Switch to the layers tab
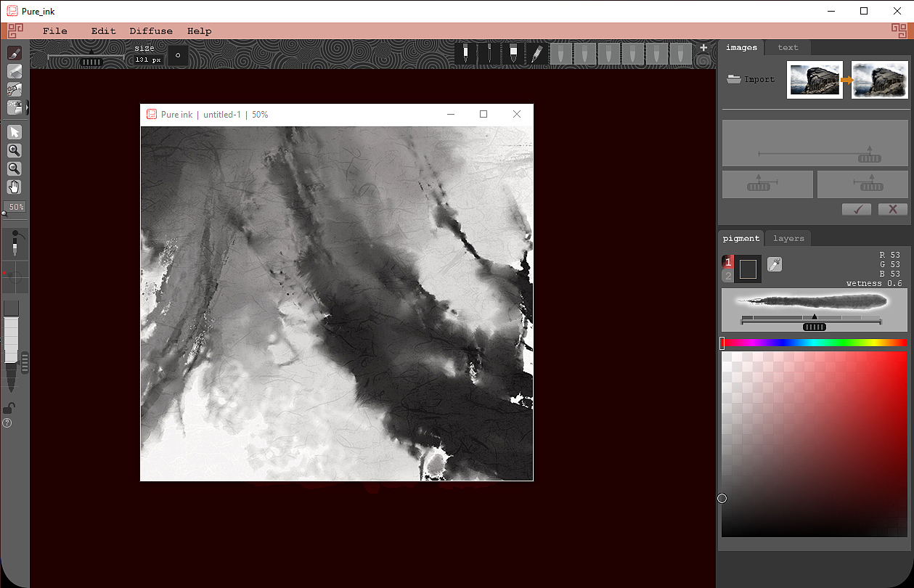Image resolution: width=914 pixels, height=588 pixels. [788, 238]
